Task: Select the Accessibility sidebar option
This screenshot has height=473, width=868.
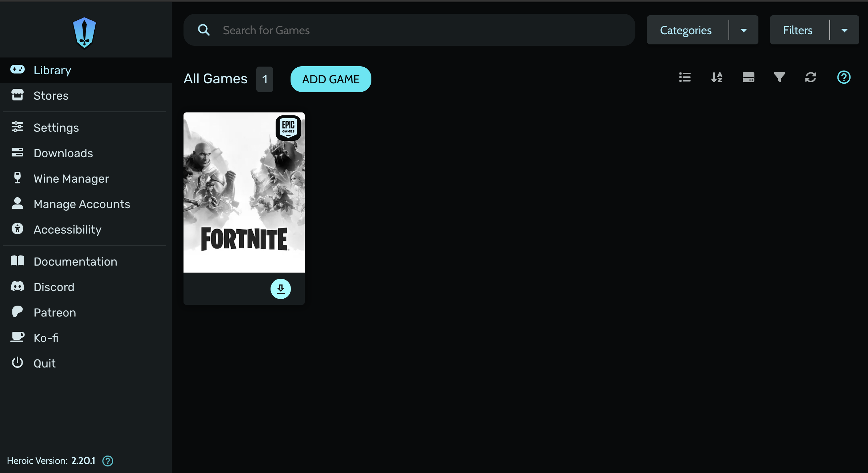Action: pos(67,229)
